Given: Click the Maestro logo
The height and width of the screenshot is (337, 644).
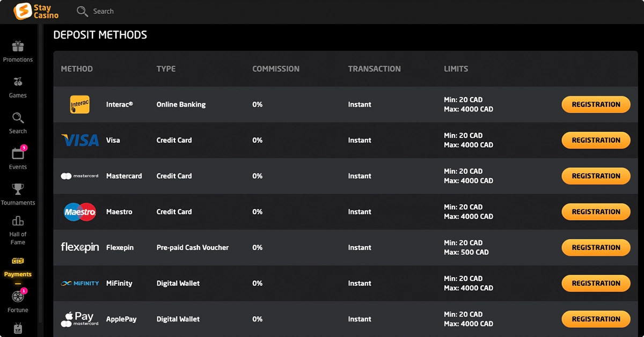Looking at the screenshot, I should 80,212.
